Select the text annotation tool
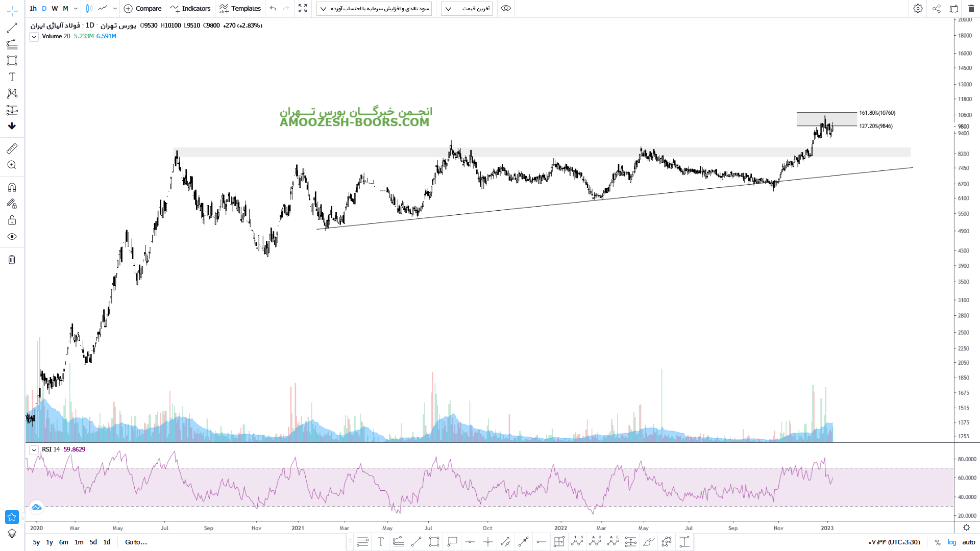Screen dimensions: 980x551 12,77
